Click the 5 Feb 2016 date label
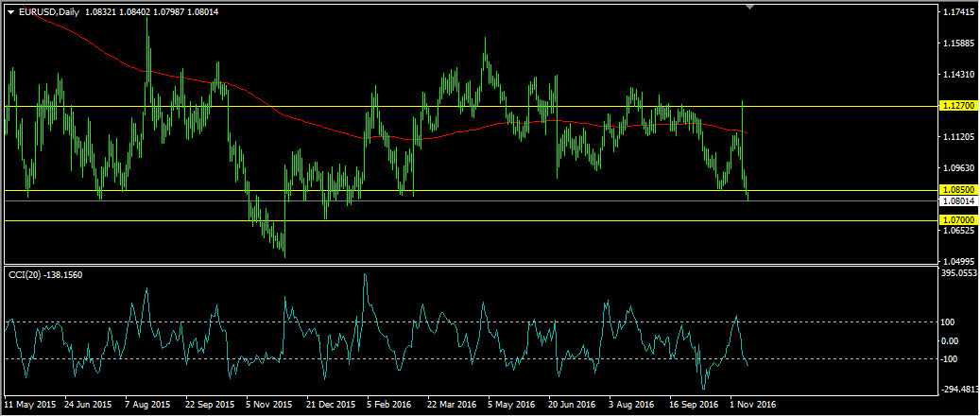 click(390, 405)
